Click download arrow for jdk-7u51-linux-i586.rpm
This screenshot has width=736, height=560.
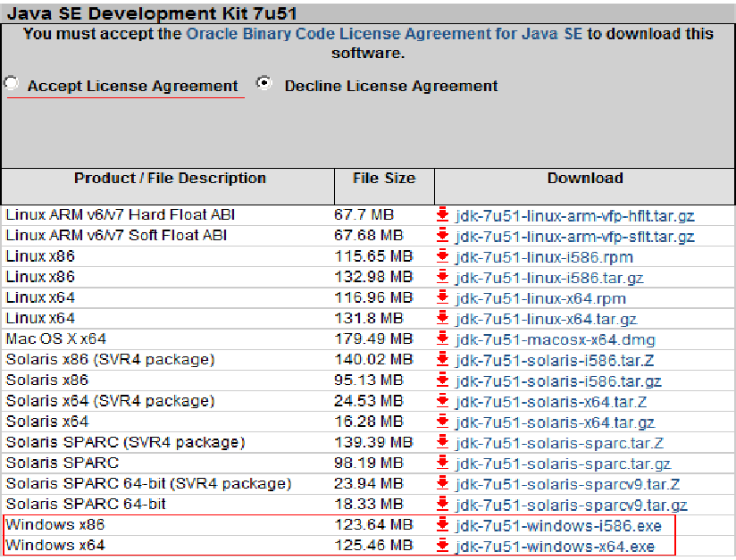[x=442, y=255]
